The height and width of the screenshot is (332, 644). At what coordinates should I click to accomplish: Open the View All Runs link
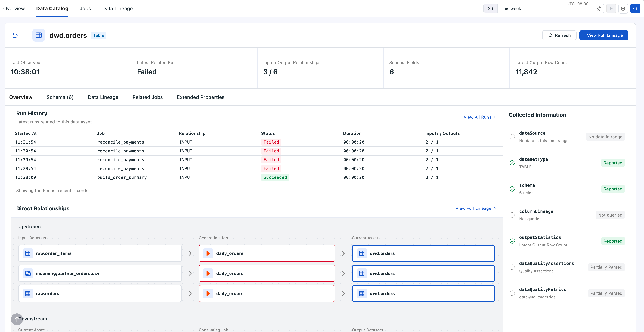coord(480,117)
